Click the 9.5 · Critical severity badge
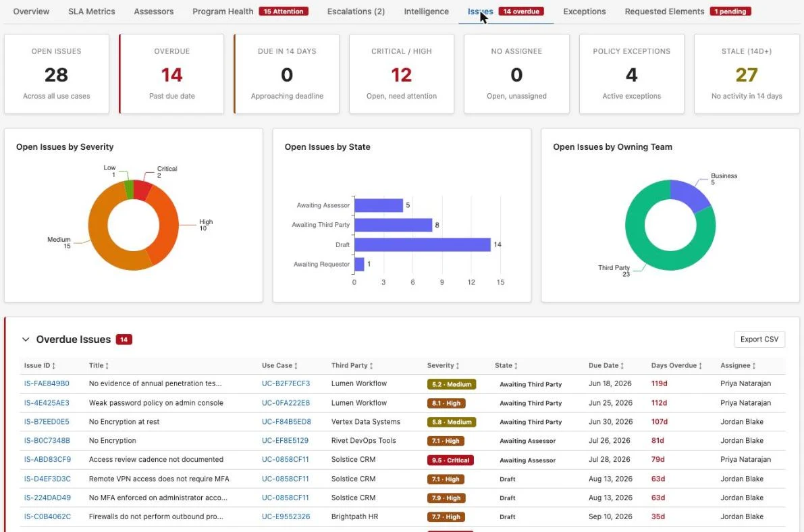804x532 pixels. point(450,460)
